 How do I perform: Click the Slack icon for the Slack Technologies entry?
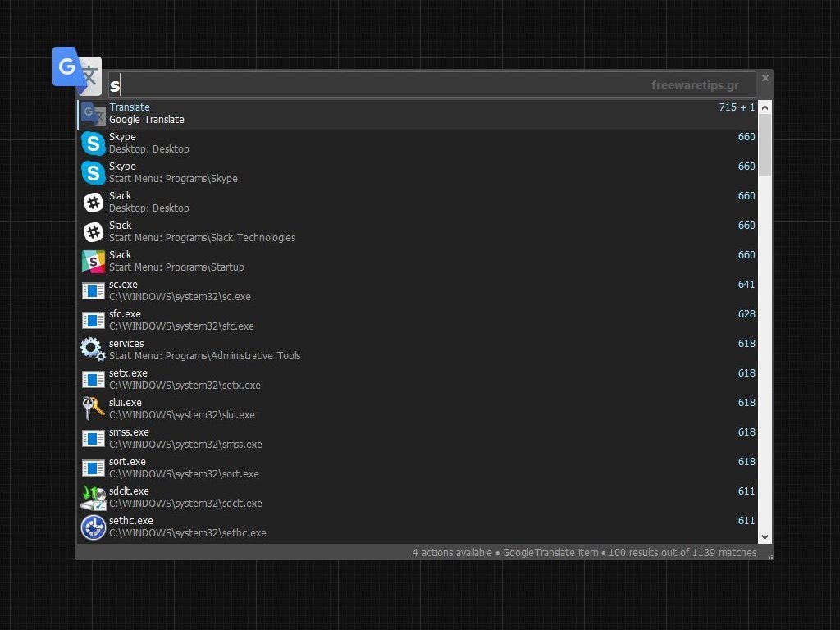click(94, 231)
